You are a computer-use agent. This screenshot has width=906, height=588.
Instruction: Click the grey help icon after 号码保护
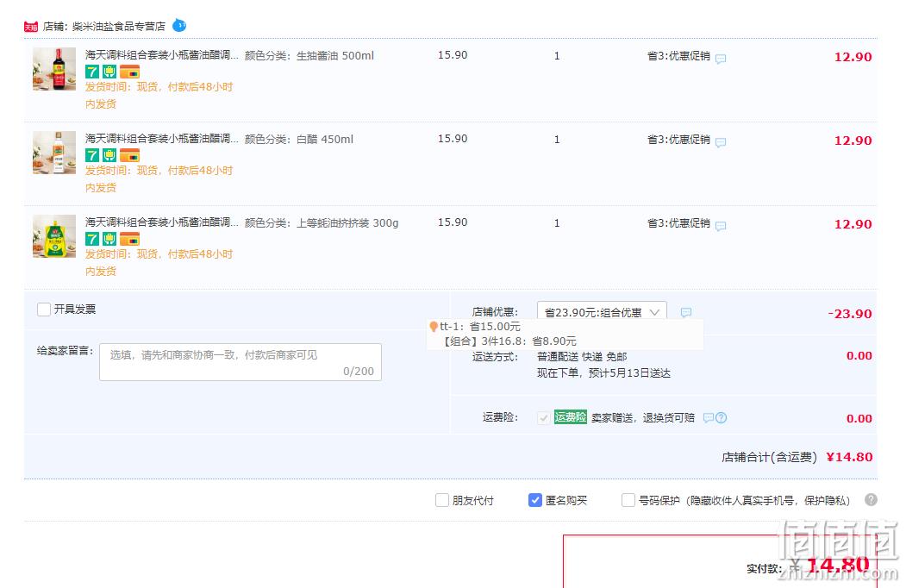pyautogui.click(x=871, y=500)
